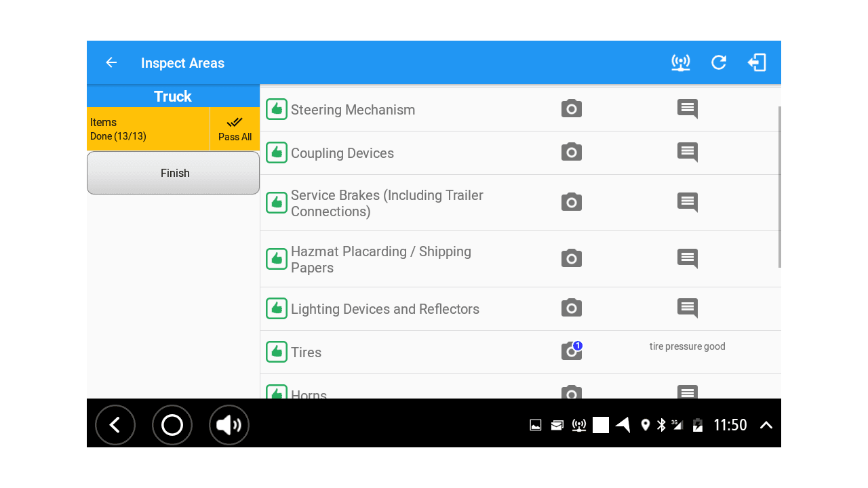Add comment to Coupling Devices
Image resolution: width=868 pixels, height=488 pixels.
point(688,152)
